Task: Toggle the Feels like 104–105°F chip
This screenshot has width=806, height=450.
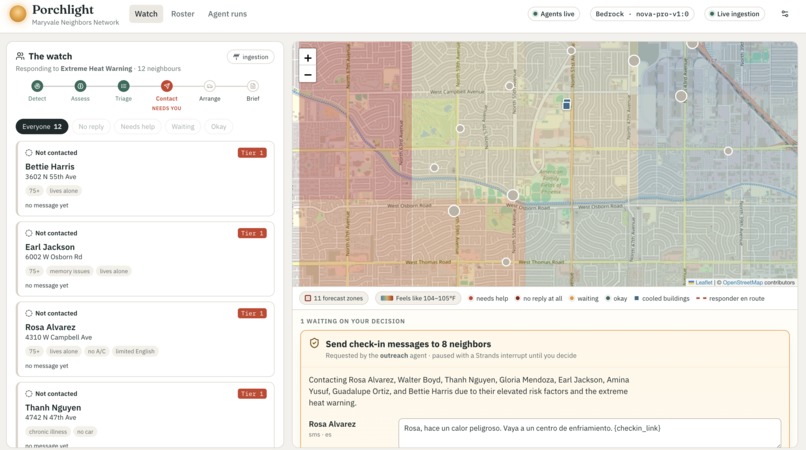Action: (x=418, y=298)
